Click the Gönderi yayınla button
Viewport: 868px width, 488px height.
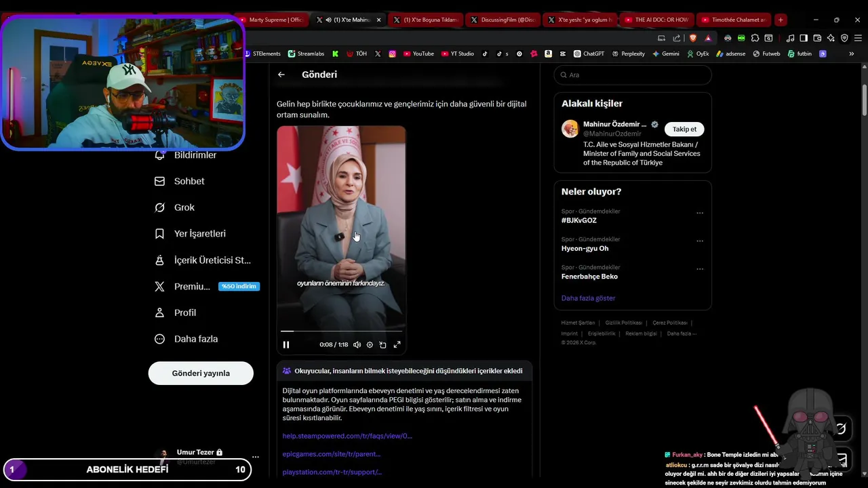pos(201,373)
